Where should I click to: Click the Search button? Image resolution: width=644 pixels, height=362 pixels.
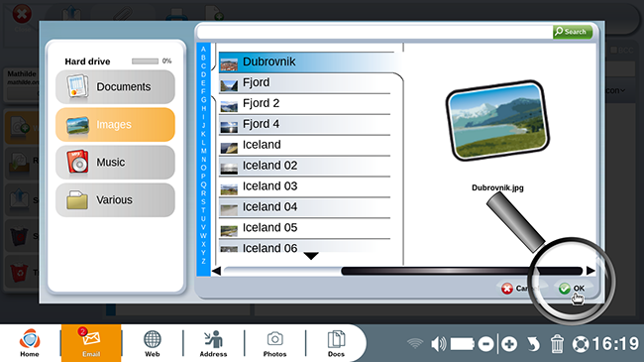point(573,32)
